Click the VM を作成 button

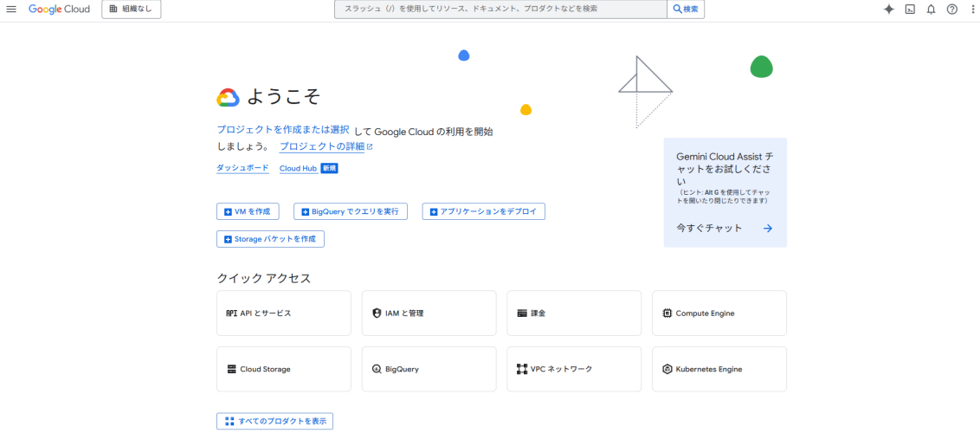[248, 212]
